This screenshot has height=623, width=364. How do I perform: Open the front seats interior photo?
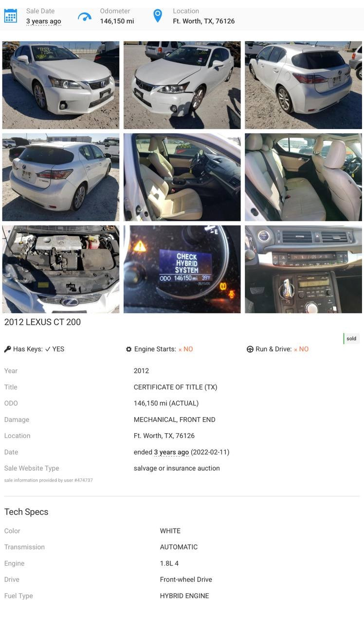coord(182,177)
